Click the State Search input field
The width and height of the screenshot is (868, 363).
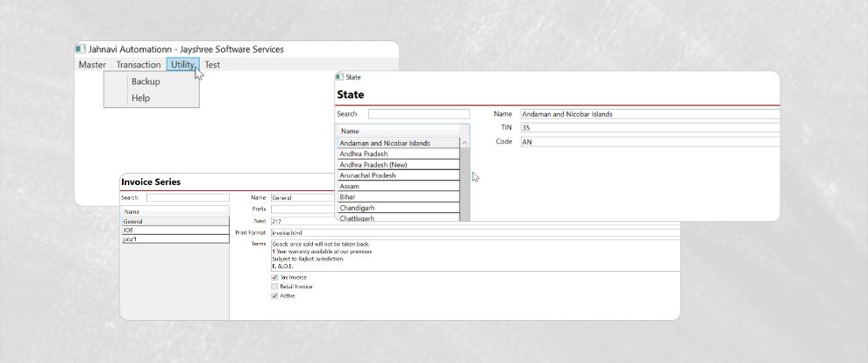(418, 114)
